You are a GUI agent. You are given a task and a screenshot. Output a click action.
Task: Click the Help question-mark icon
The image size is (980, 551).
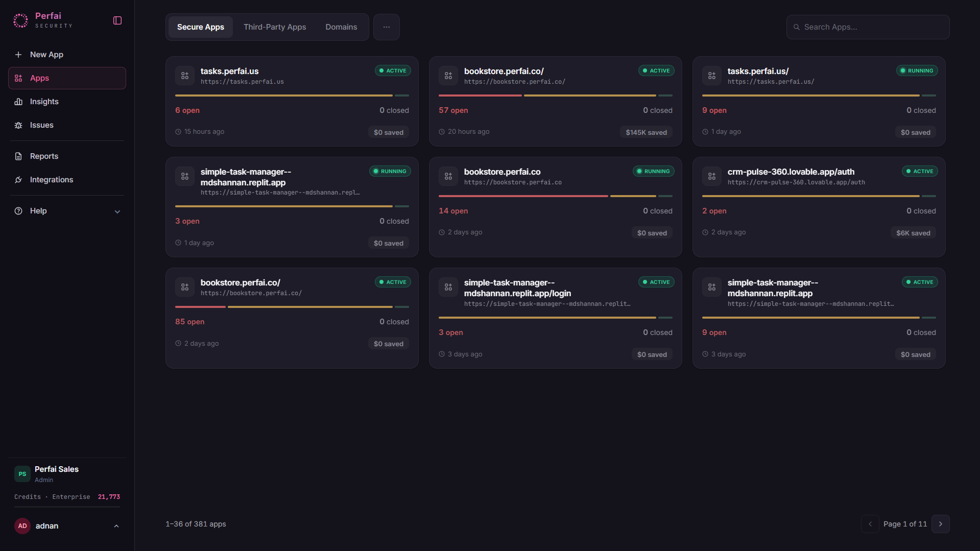coord(18,211)
